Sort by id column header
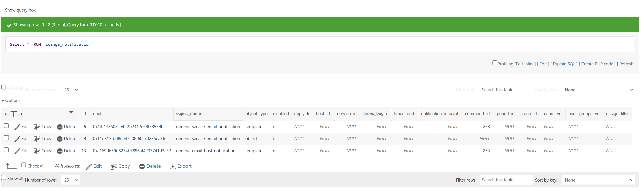 (x=84, y=114)
